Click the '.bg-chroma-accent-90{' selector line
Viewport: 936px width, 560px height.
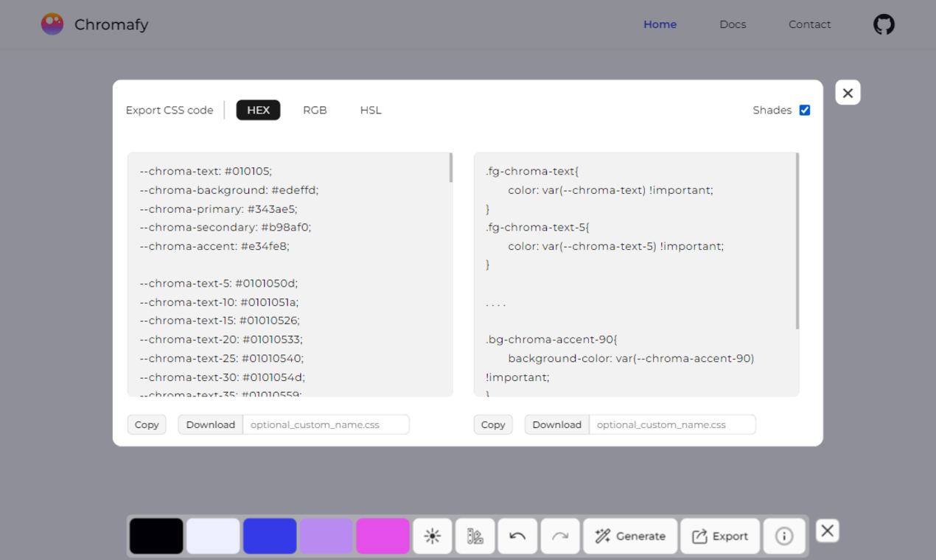551,340
